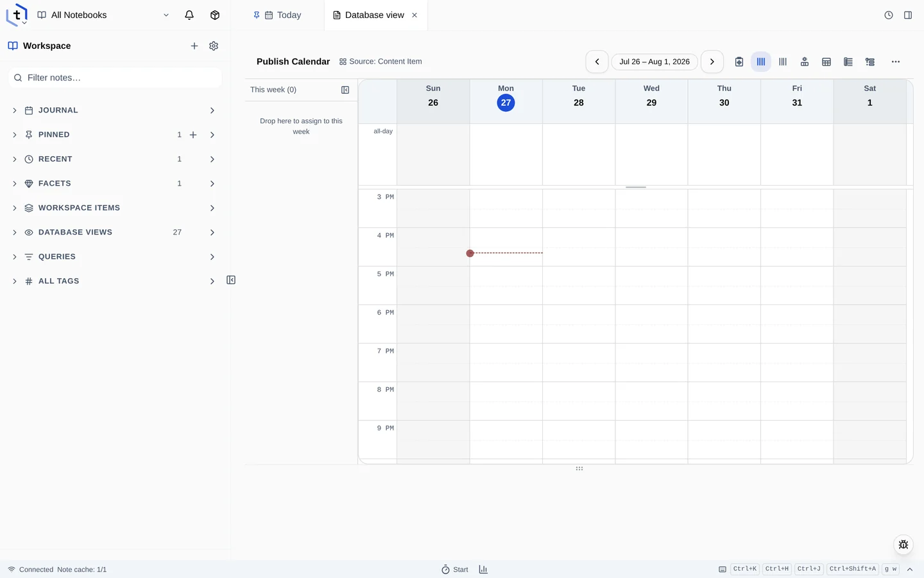Click the Jul 26 – Aug 1, 2026 date range
This screenshot has height=578, width=924.
(x=654, y=62)
